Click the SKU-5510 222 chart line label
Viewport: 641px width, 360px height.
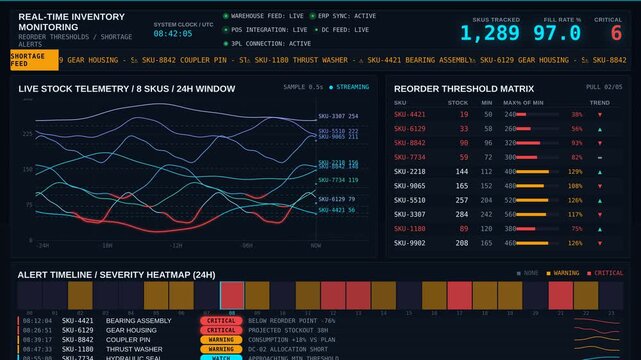tap(338, 131)
